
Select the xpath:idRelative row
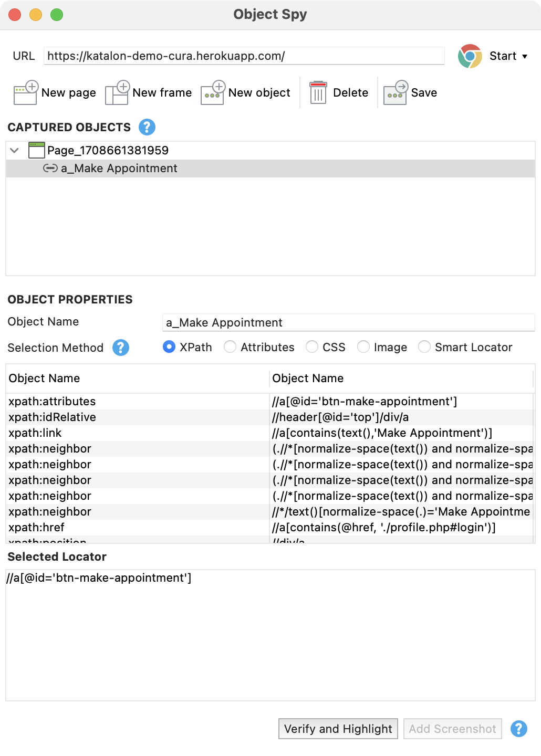53,417
